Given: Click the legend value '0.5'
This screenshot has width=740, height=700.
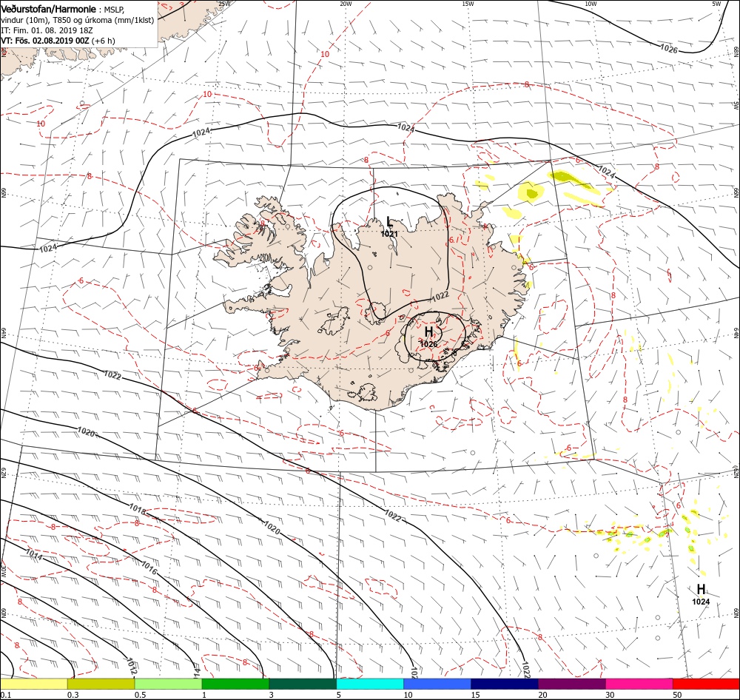Looking at the screenshot, I should click(x=140, y=695).
